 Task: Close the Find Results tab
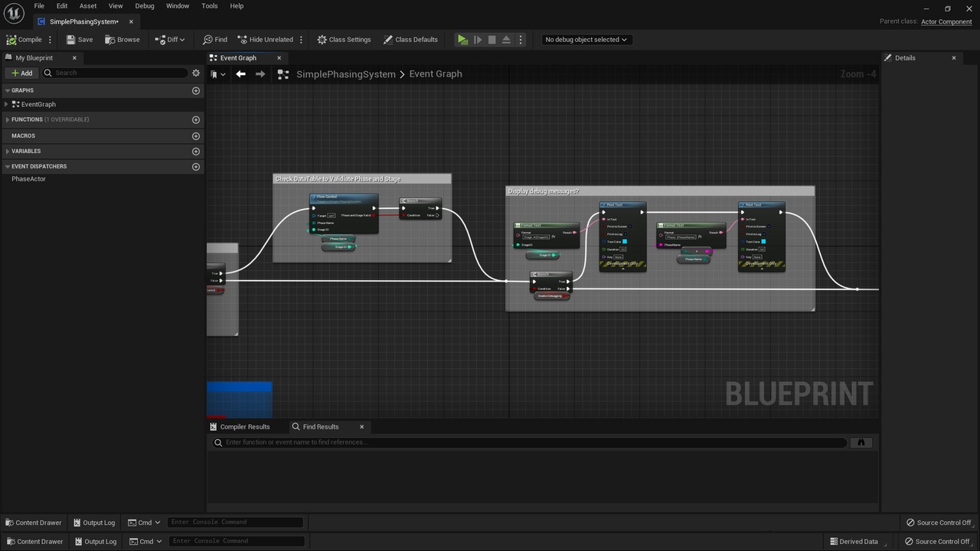pos(361,427)
